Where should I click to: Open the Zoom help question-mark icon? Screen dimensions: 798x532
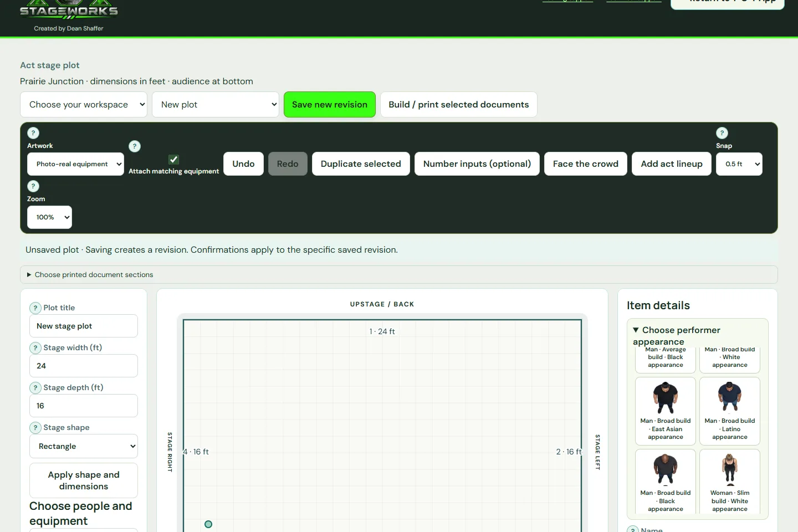[33, 186]
